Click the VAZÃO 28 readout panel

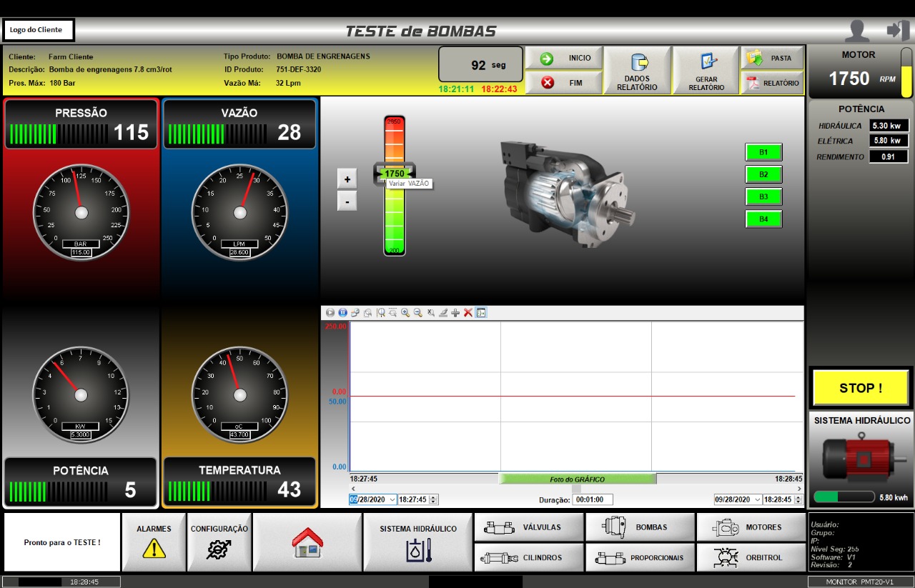click(x=239, y=124)
